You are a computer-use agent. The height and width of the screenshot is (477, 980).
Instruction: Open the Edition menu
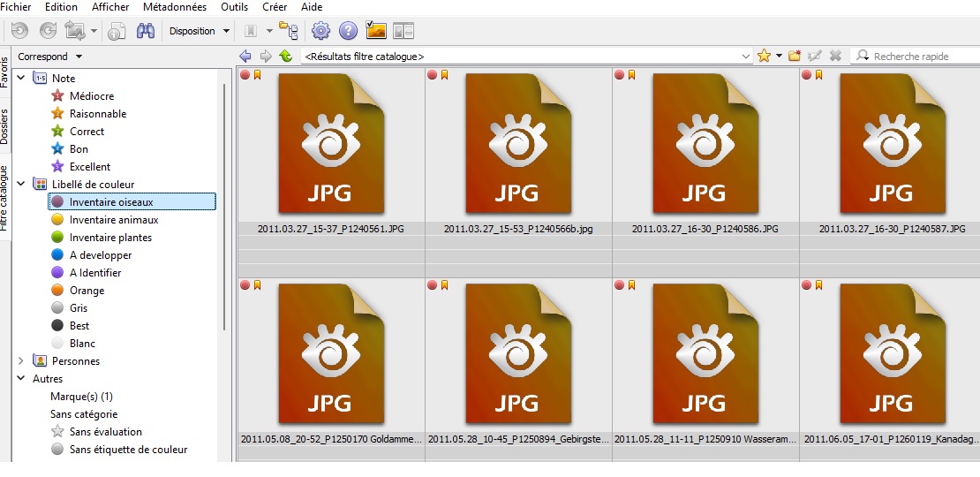click(61, 7)
